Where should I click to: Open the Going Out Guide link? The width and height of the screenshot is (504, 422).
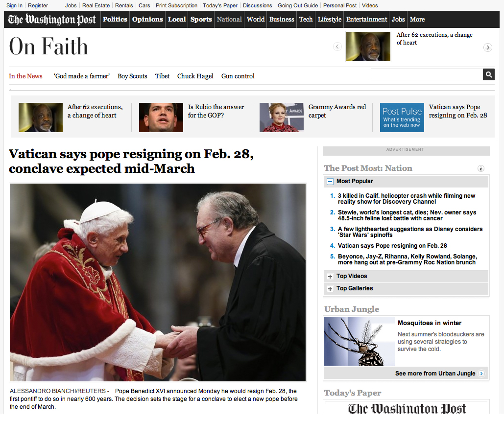point(298,5)
